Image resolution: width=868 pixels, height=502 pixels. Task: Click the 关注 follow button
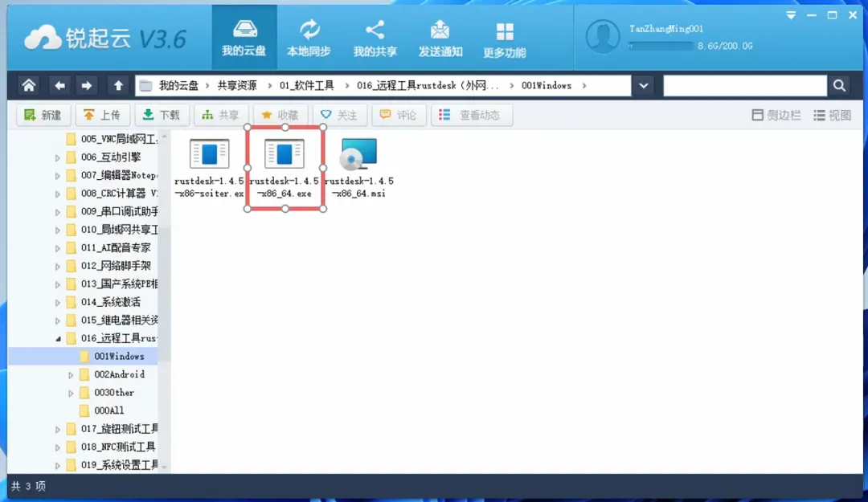tap(339, 115)
